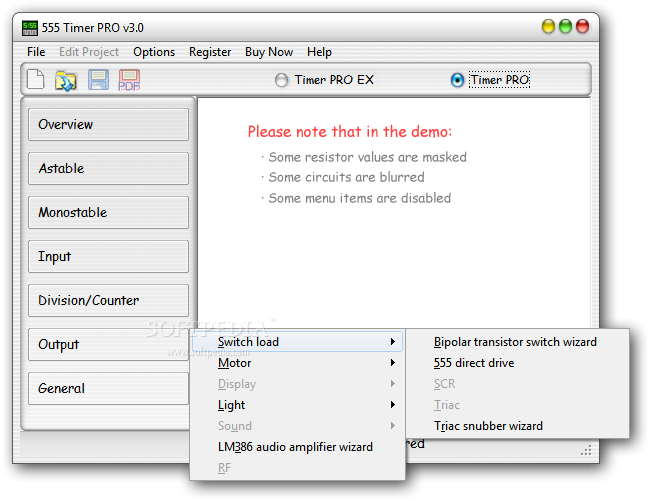Viewport: 650px width, 501px height.
Task: Expand the Sound submenu arrow
Action: click(x=392, y=426)
